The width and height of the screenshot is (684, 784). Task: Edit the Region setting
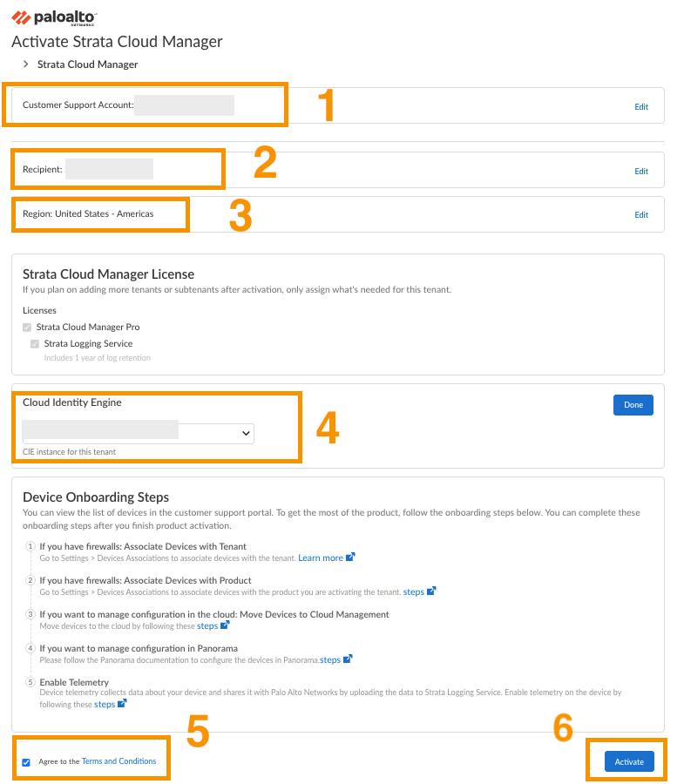pos(641,215)
